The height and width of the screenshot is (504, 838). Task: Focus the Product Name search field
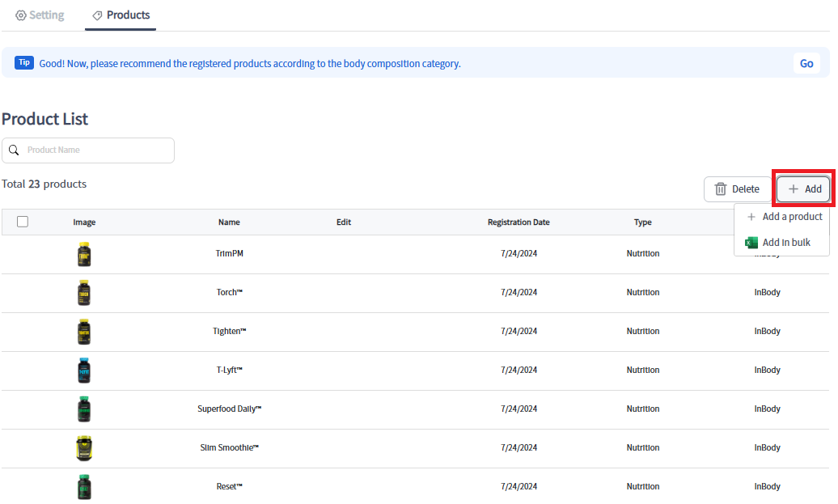pyautogui.click(x=88, y=150)
